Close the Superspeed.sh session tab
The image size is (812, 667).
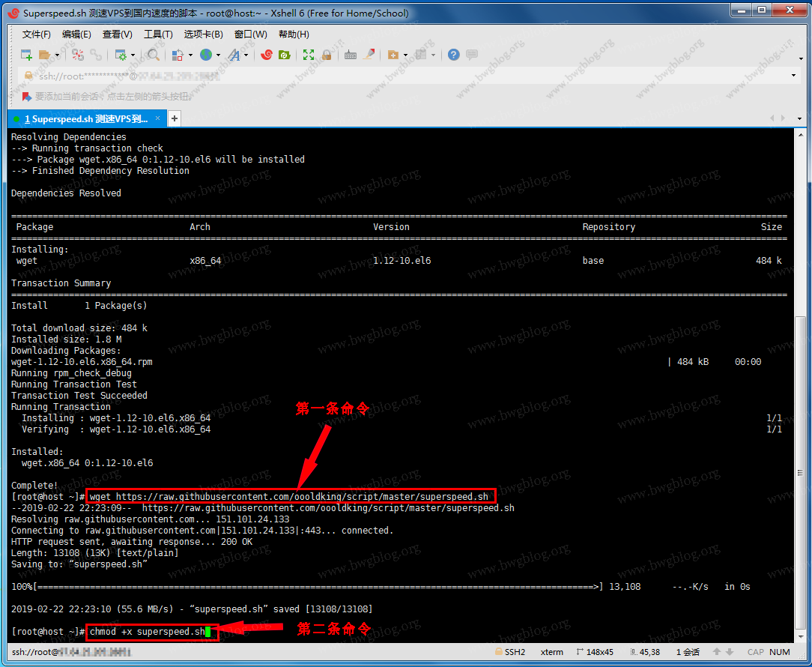(x=158, y=118)
